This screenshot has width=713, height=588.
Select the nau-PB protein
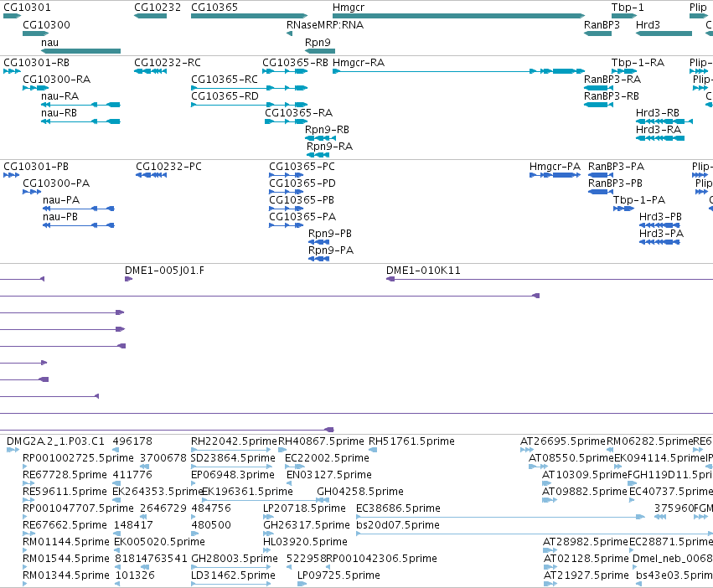coord(78,225)
